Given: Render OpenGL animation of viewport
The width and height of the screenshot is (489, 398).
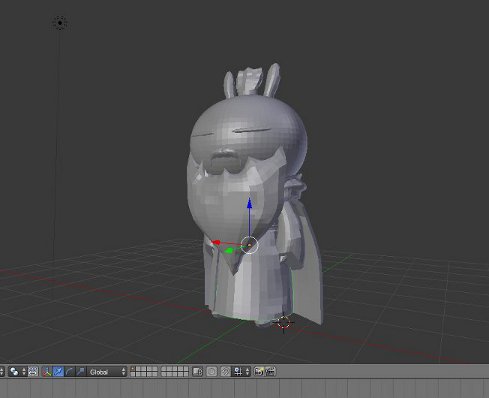Looking at the screenshot, I should click(x=270, y=371).
